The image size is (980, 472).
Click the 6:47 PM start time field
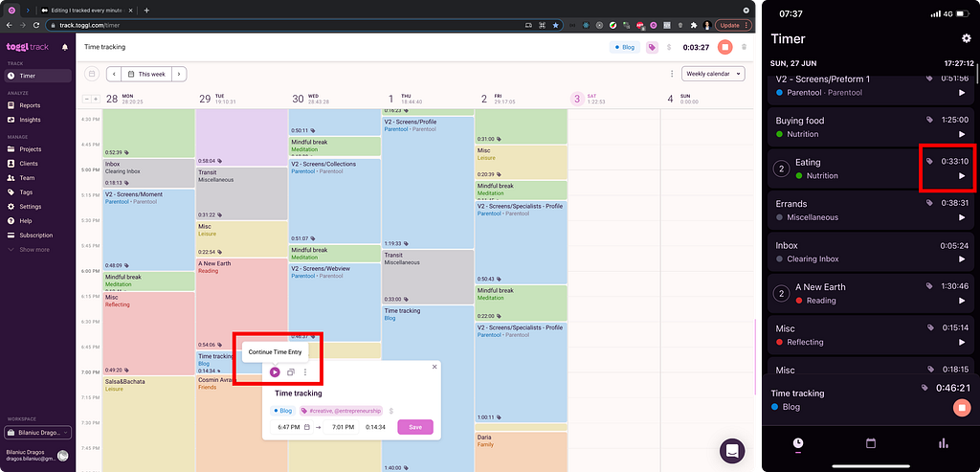pos(291,427)
